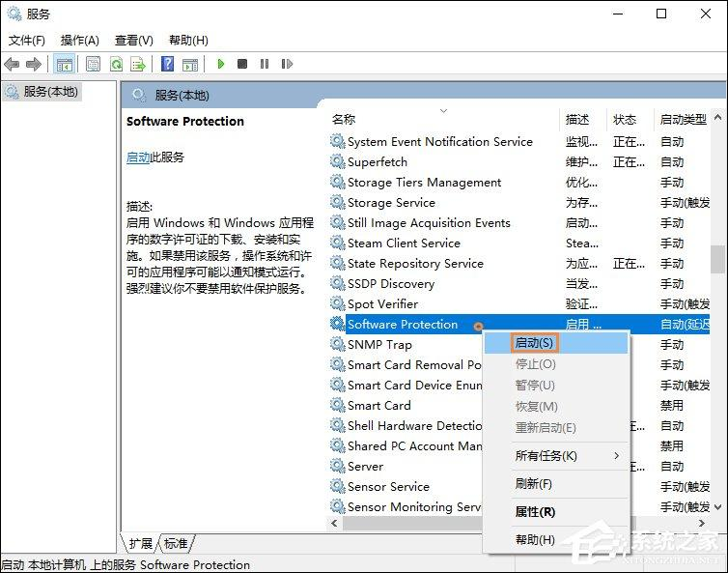Expand 所有任务(K) submenu
This screenshot has height=573, width=728.
pyautogui.click(x=556, y=456)
